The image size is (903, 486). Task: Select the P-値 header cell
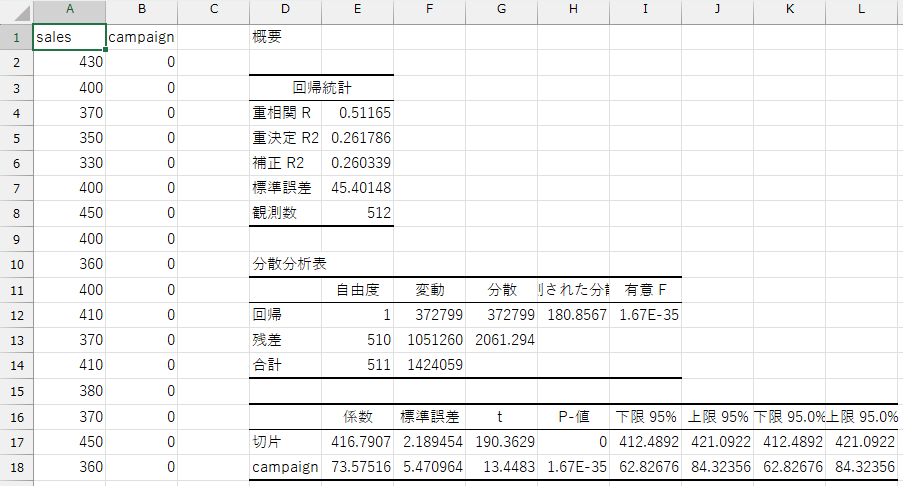click(573, 415)
